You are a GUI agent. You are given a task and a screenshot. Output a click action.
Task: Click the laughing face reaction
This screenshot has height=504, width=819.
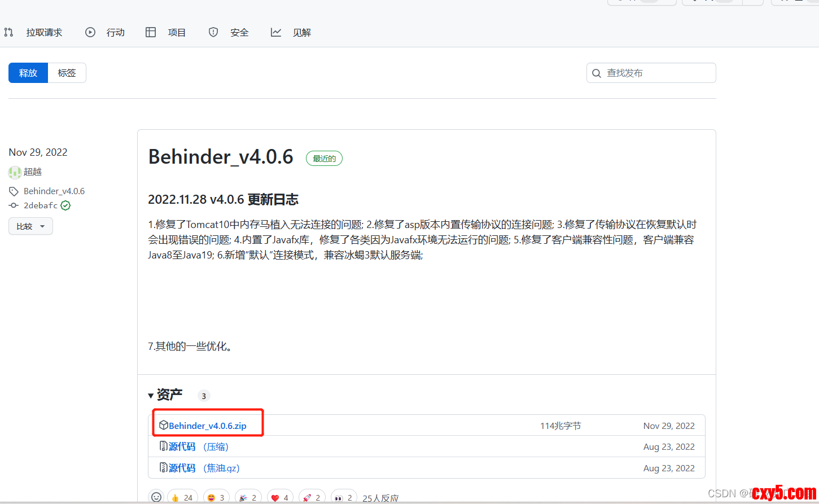[x=216, y=497]
